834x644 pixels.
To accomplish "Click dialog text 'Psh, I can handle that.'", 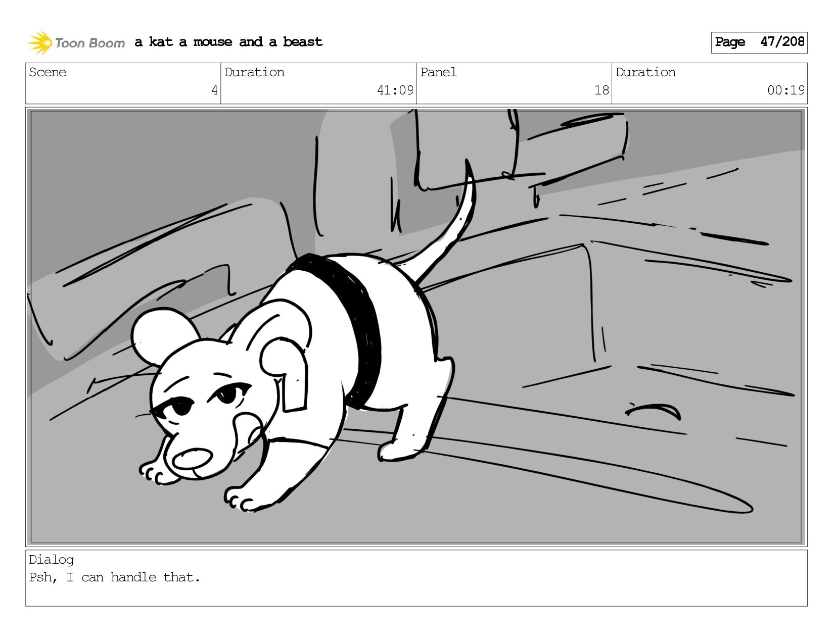I will point(115,577).
